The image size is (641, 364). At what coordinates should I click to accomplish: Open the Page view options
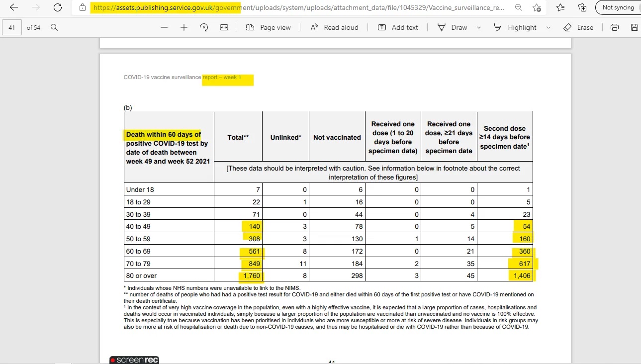(x=269, y=27)
